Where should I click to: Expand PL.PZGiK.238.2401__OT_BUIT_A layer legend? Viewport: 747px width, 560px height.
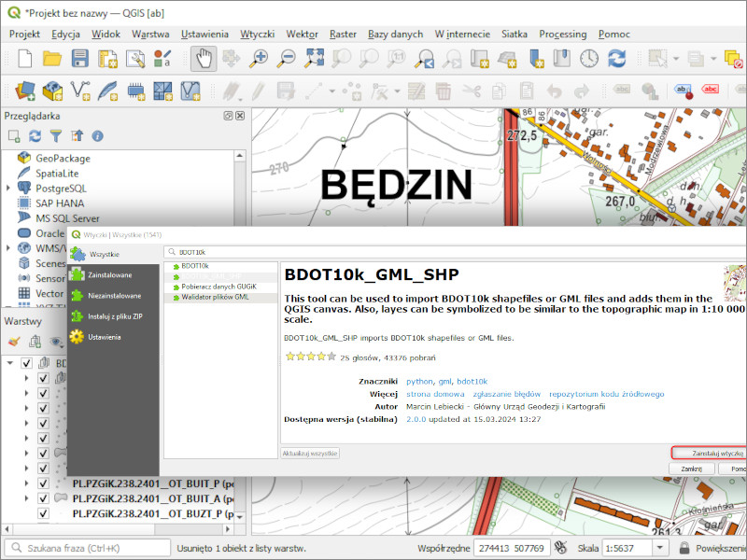pos(27,498)
